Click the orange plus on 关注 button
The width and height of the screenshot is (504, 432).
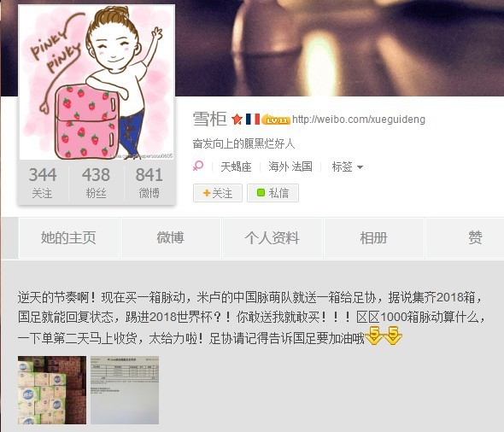[x=207, y=193]
